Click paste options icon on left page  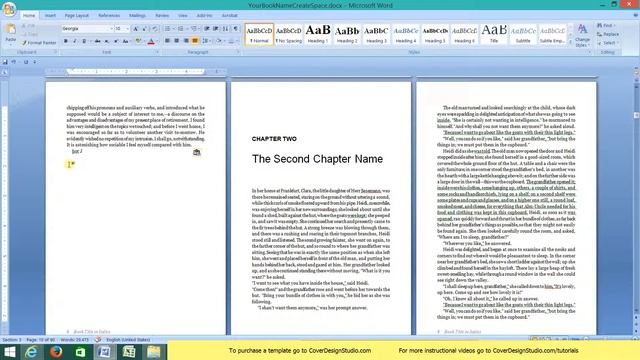point(197,152)
